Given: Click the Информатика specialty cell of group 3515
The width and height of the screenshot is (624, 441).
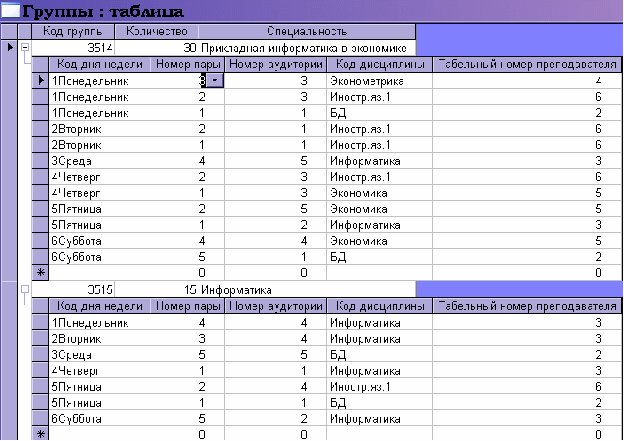Looking at the screenshot, I should coord(307,289).
